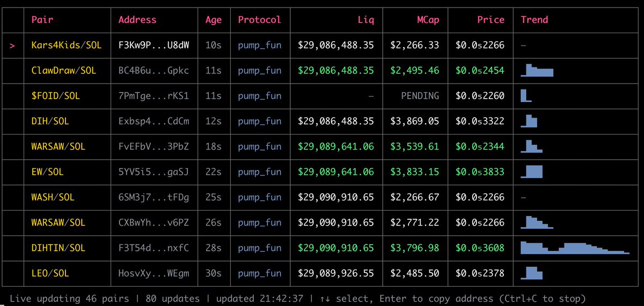Click address 6SM3j7...tFDg

153,197
